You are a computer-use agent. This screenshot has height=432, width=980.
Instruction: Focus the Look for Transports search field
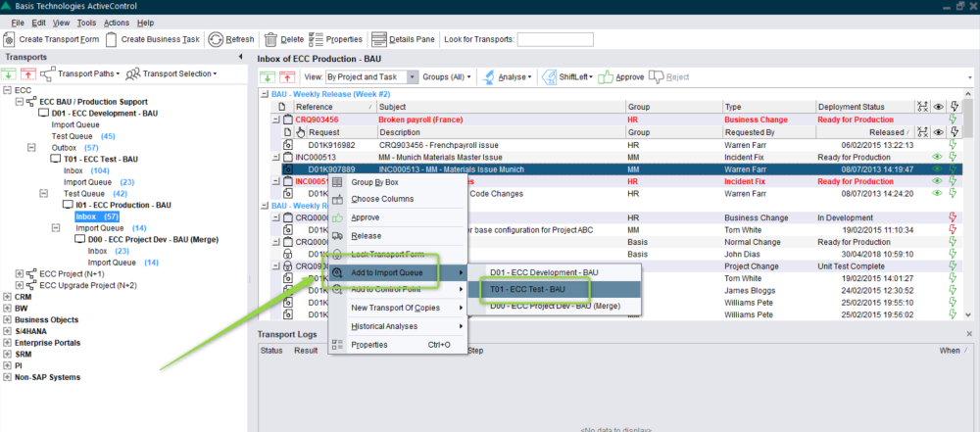(555, 39)
